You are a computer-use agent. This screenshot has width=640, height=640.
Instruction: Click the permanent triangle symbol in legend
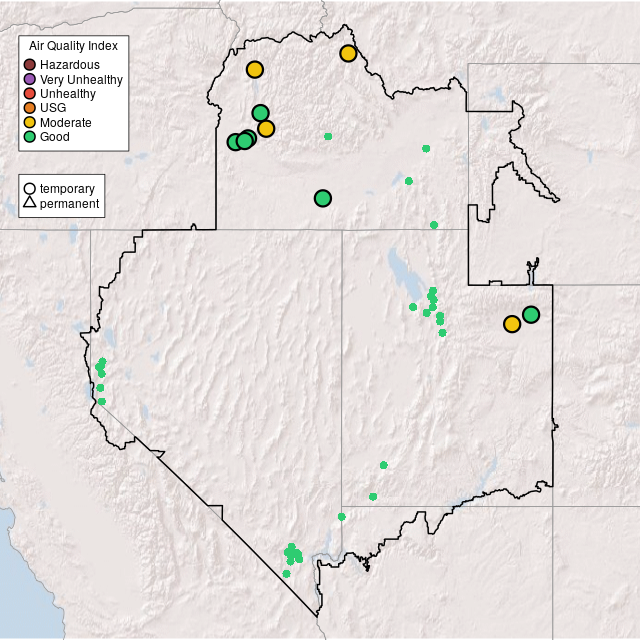tap(30, 204)
